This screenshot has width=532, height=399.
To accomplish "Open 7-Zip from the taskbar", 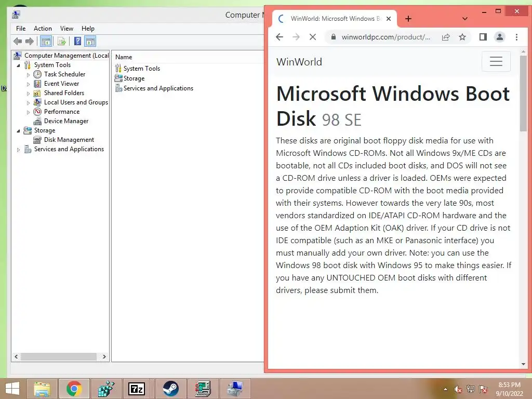I will pyautogui.click(x=137, y=389).
